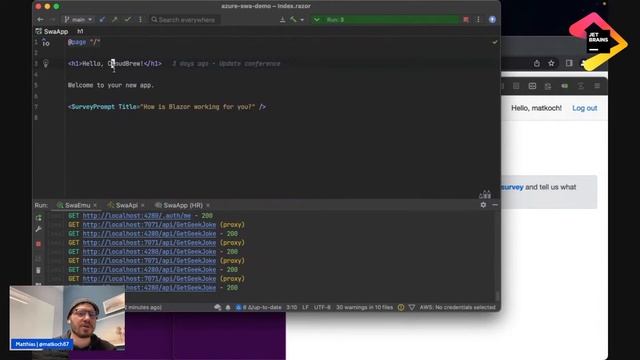Click the yellow warning icon in the status bar

(x=401, y=307)
